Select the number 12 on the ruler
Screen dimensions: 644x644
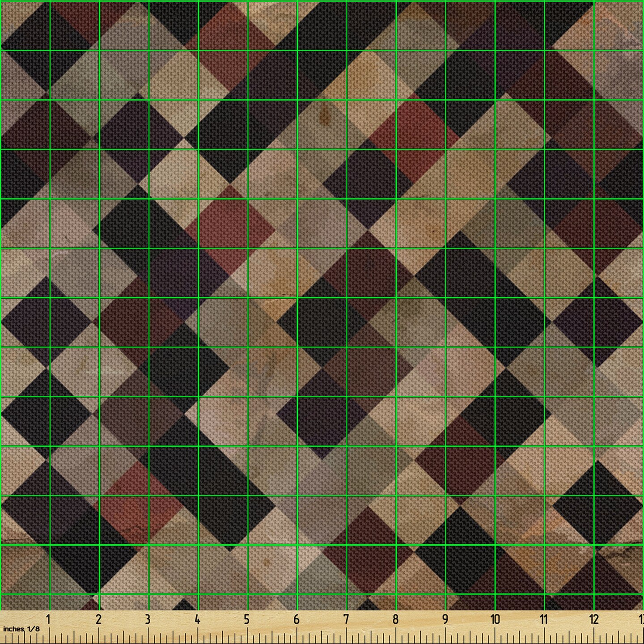pos(594,619)
